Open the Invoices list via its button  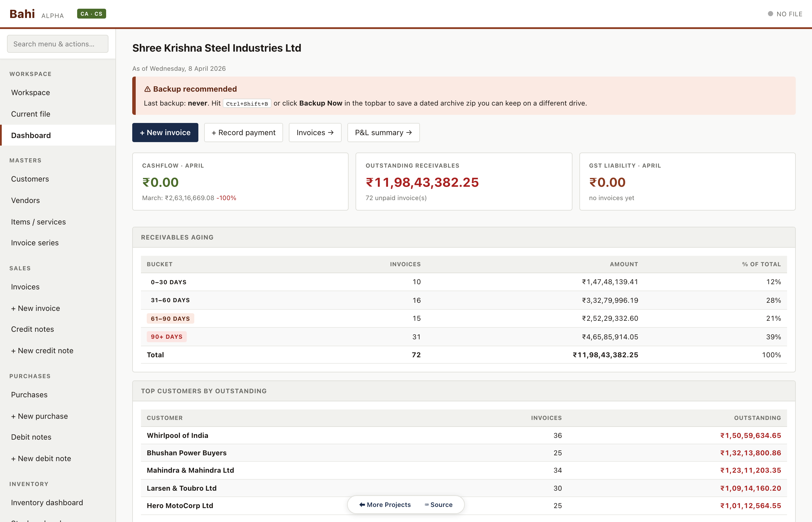pyautogui.click(x=314, y=133)
